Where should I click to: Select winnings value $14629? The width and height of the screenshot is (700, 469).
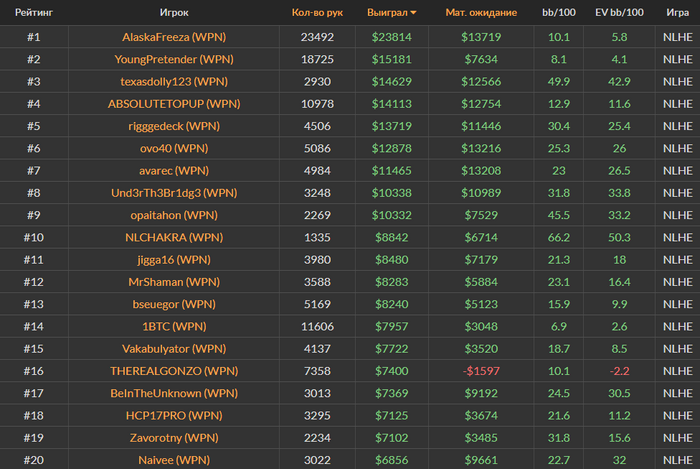click(392, 82)
